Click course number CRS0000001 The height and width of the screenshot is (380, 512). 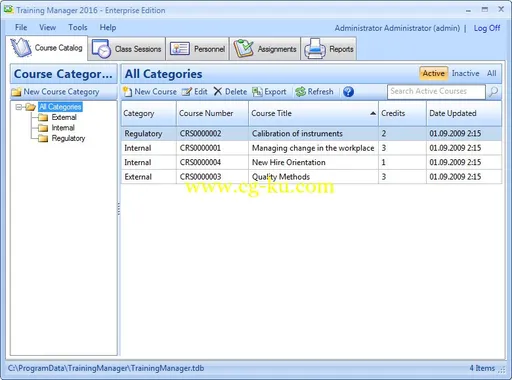200,148
